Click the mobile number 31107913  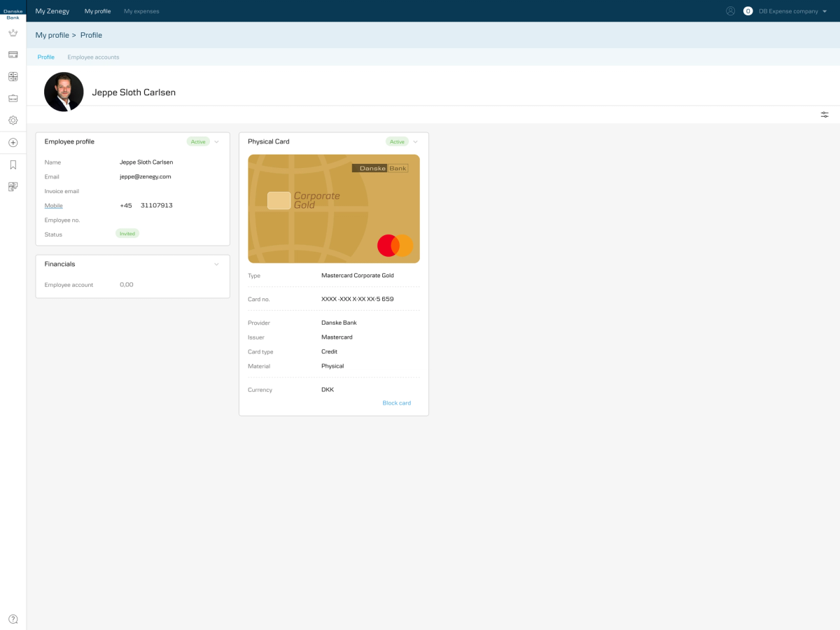tap(157, 206)
